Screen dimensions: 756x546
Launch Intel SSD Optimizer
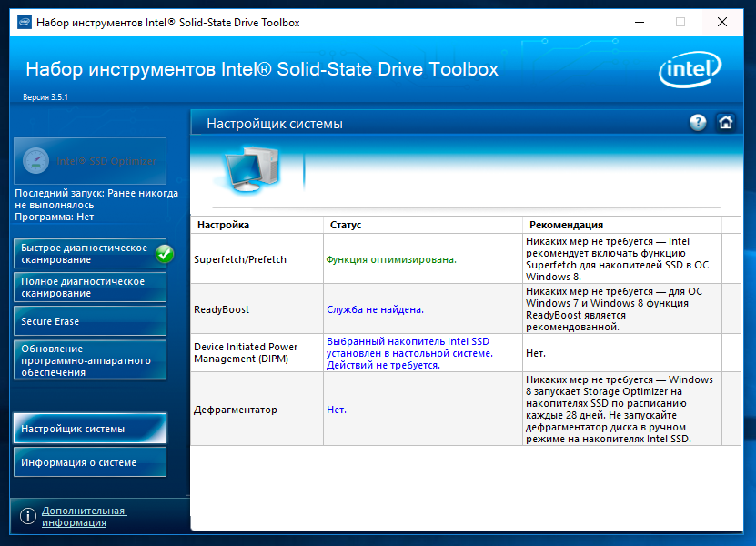pos(90,161)
